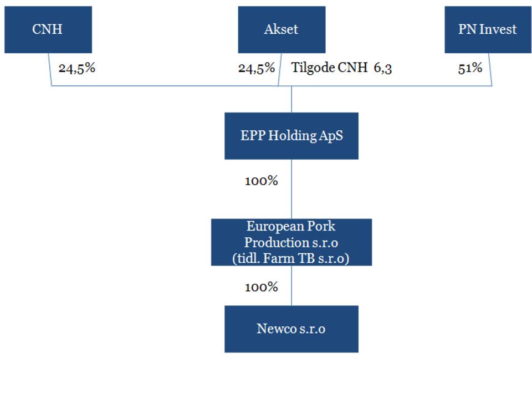Click the line descending from Akset box
The image size is (532, 399).
click(x=279, y=70)
